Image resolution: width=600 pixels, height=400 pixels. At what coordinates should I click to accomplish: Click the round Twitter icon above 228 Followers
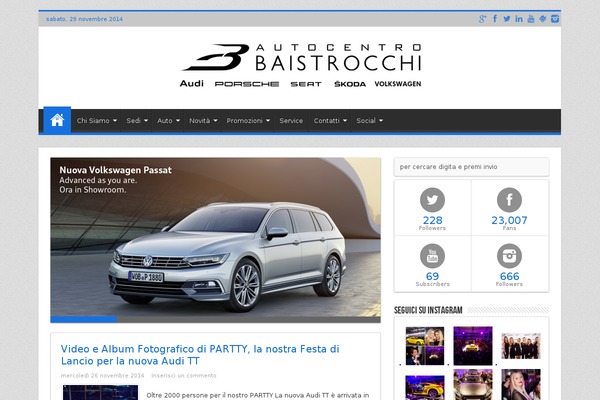pos(432,200)
